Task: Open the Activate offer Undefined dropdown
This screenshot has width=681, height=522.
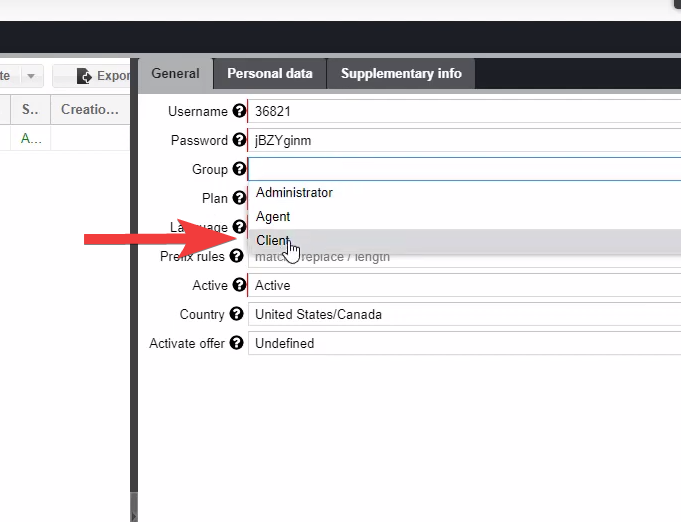Action: coord(464,344)
